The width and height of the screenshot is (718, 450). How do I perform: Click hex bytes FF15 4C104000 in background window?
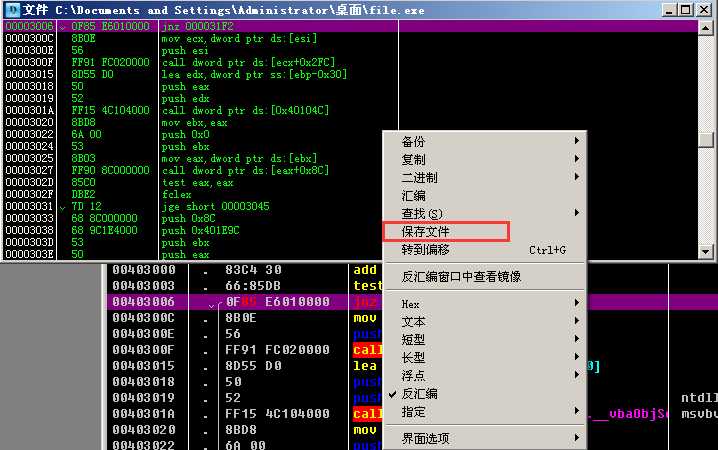pos(277,414)
